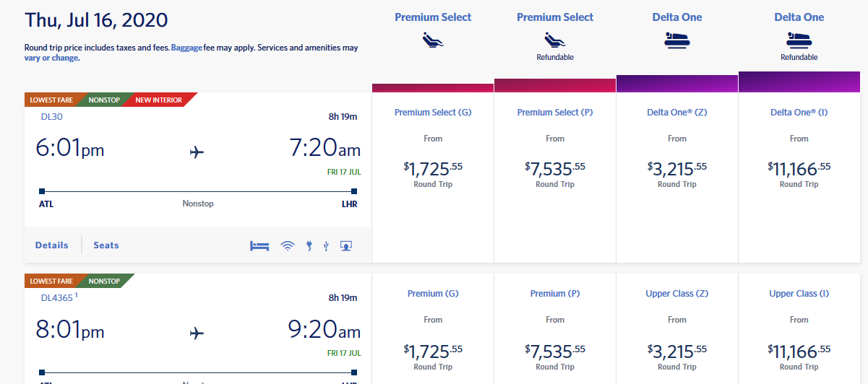Click the Wi-Fi amenity icon for DL30
This screenshot has width=868, height=384.
point(288,246)
